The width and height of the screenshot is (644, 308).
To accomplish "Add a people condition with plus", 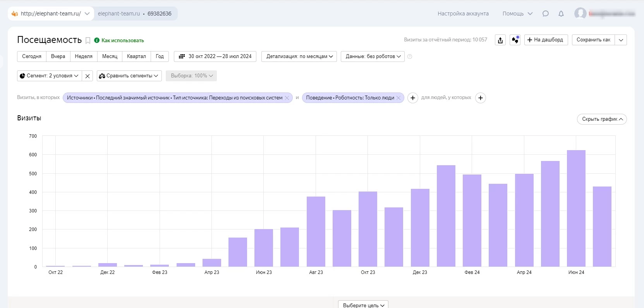I will pos(481,98).
